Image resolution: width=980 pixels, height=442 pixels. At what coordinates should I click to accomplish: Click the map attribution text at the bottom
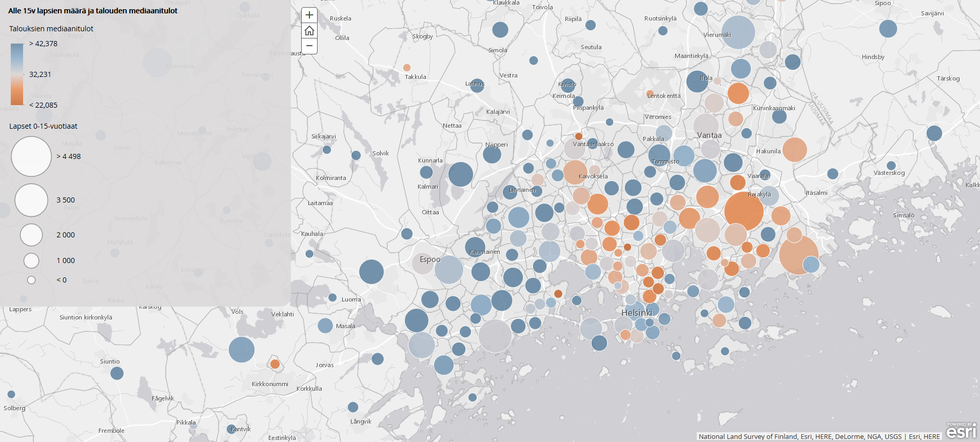pyautogui.click(x=819, y=436)
